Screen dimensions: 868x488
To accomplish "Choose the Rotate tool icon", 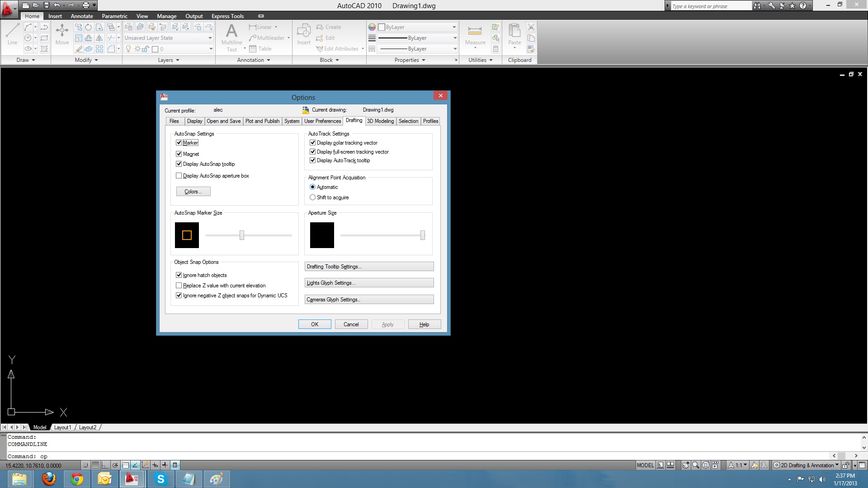I will [x=89, y=27].
